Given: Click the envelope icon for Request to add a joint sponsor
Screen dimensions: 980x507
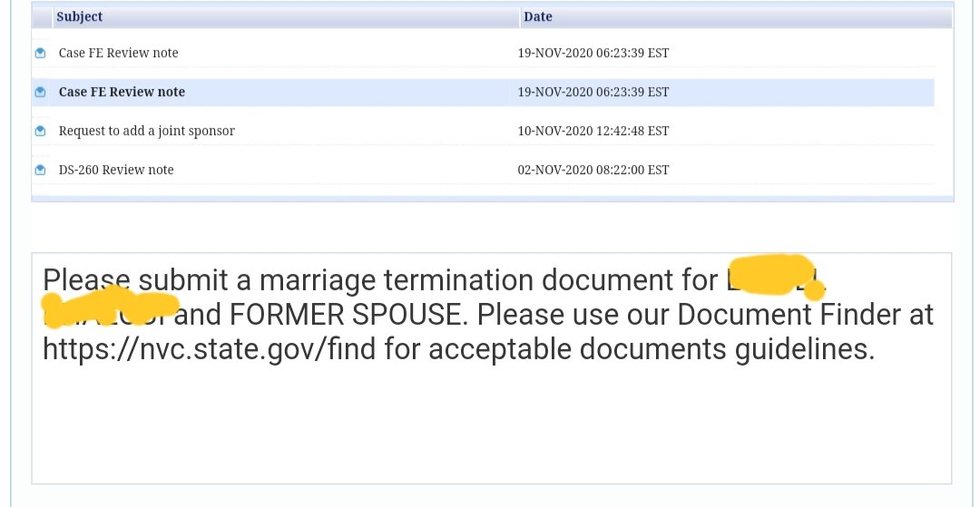Looking at the screenshot, I should pyautogui.click(x=41, y=132).
